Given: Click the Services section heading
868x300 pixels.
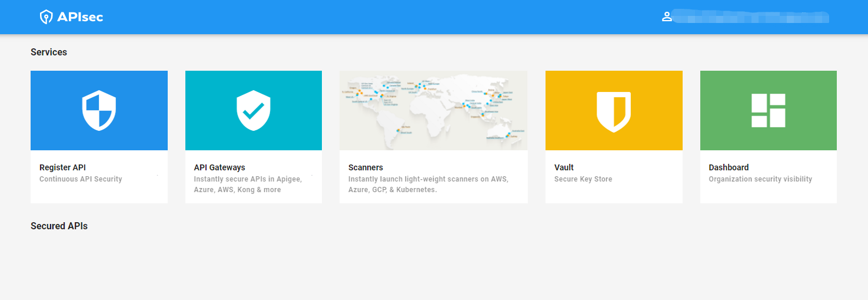Looking at the screenshot, I should click(49, 52).
